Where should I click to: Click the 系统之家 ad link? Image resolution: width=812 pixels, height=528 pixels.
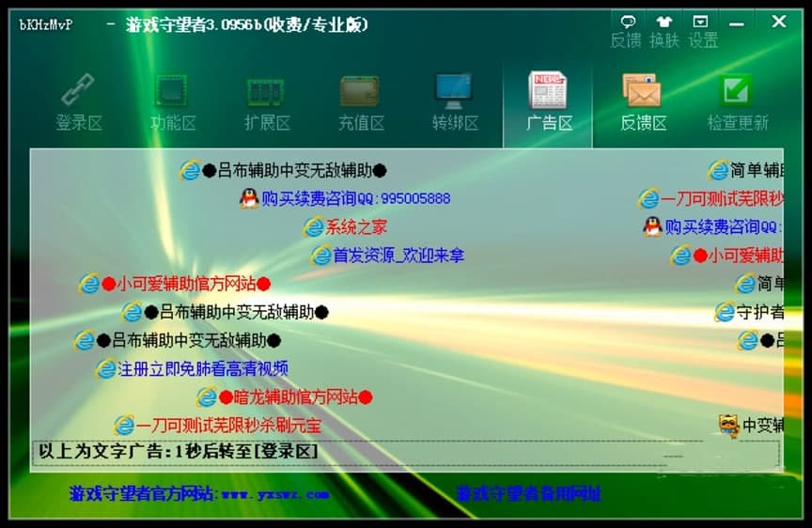point(355,227)
